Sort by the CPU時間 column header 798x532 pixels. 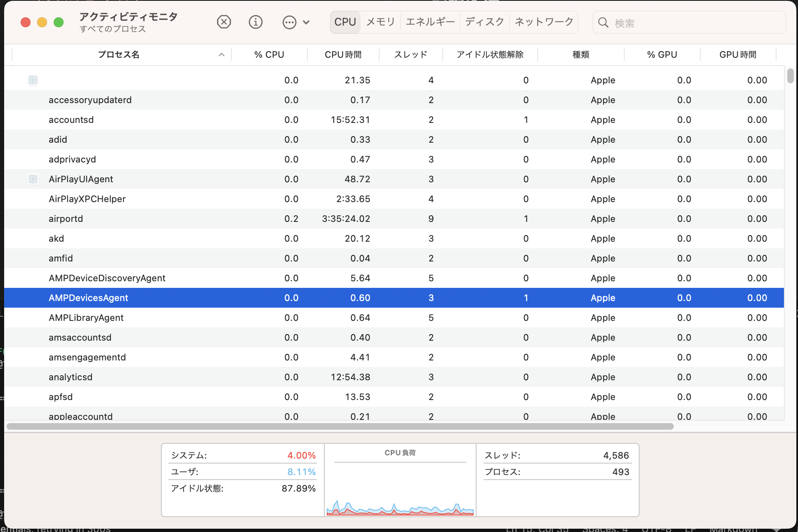(343, 54)
